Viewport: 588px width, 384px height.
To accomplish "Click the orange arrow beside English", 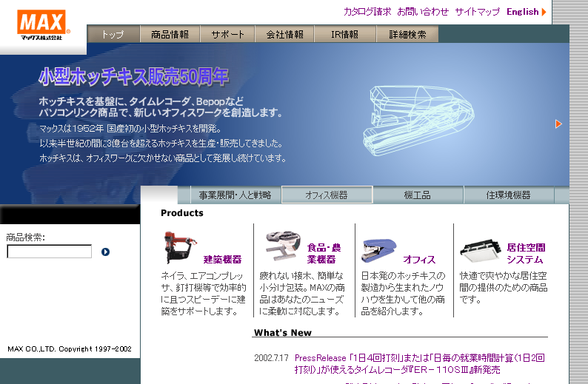I will 544,12.
